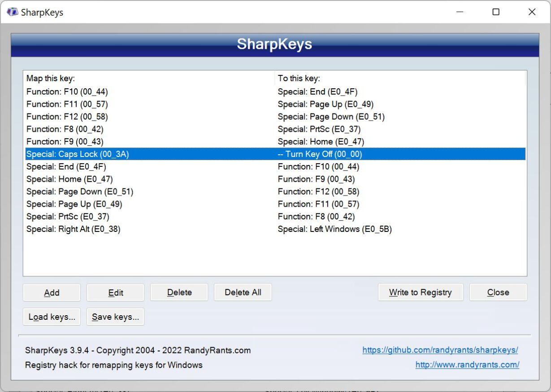Image resolution: width=551 pixels, height=392 pixels.
Task: Click the Edit button to modify selected mapping
Action: tap(115, 292)
